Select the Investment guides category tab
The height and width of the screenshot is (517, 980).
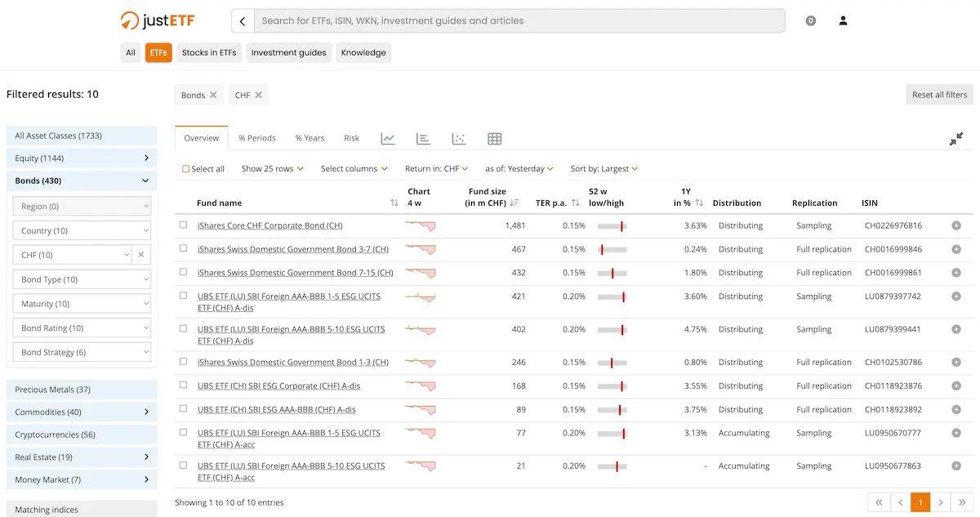point(288,53)
